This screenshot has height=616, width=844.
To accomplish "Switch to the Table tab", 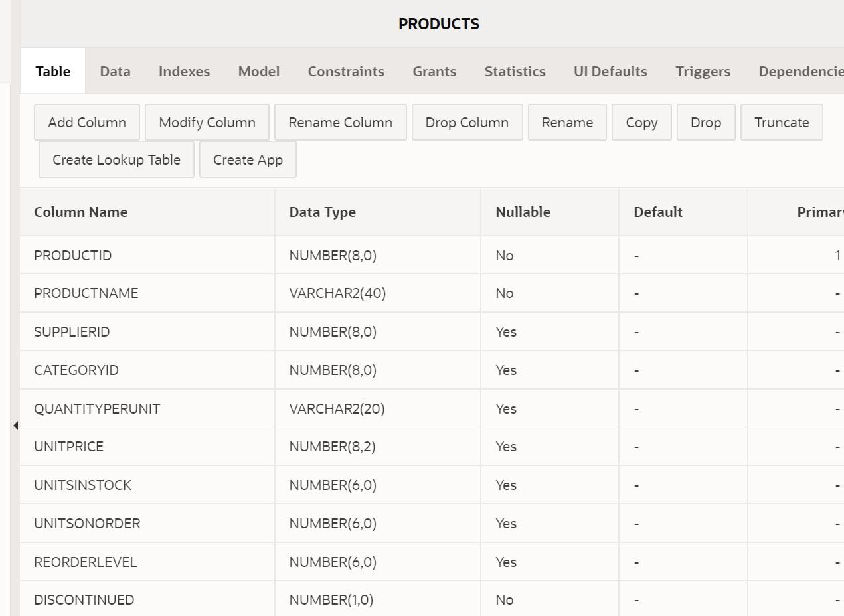I will (x=53, y=71).
